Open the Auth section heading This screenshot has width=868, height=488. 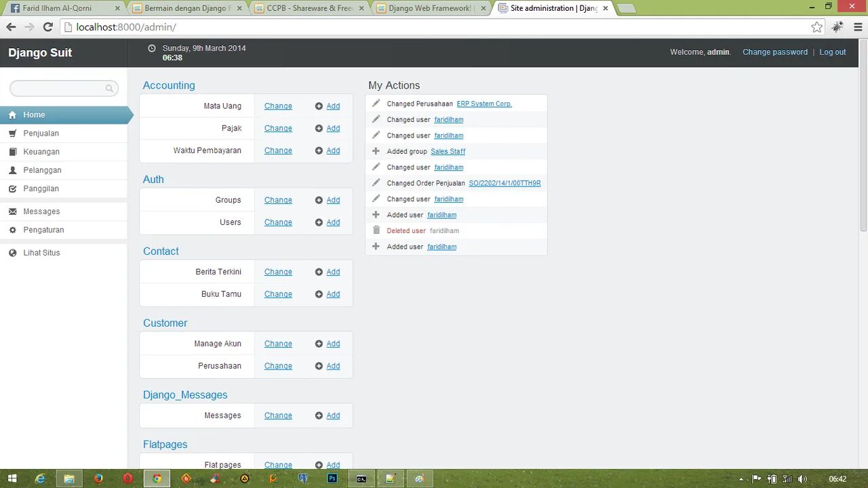tap(153, 180)
